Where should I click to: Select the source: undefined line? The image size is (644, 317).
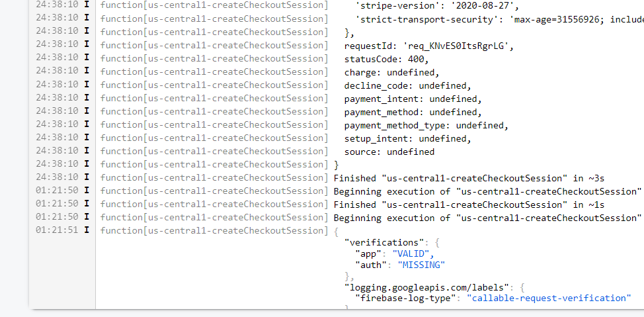coord(389,152)
